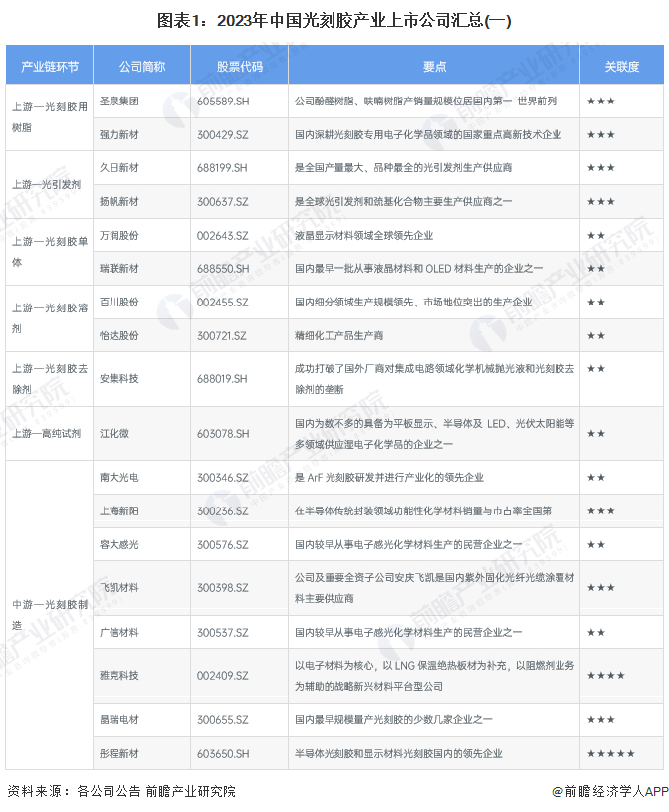Click the 要点 column header
The image size is (669, 812).
(x=434, y=66)
